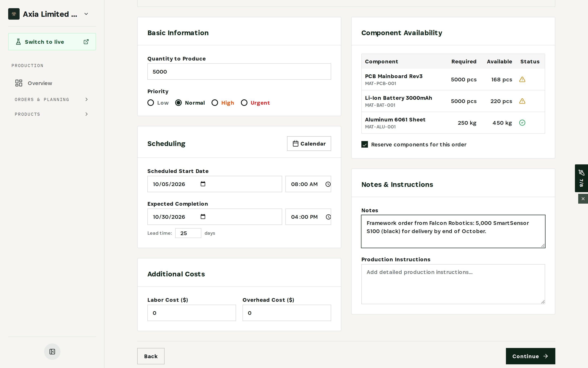Expand the Orders & Planning section
Image resolution: width=588 pixels, height=368 pixels.
click(x=52, y=99)
